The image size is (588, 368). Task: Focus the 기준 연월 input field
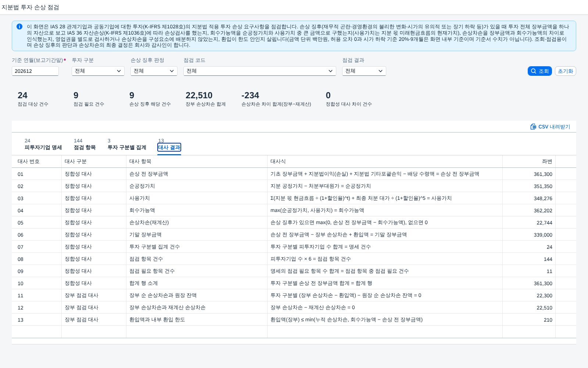click(x=35, y=71)
